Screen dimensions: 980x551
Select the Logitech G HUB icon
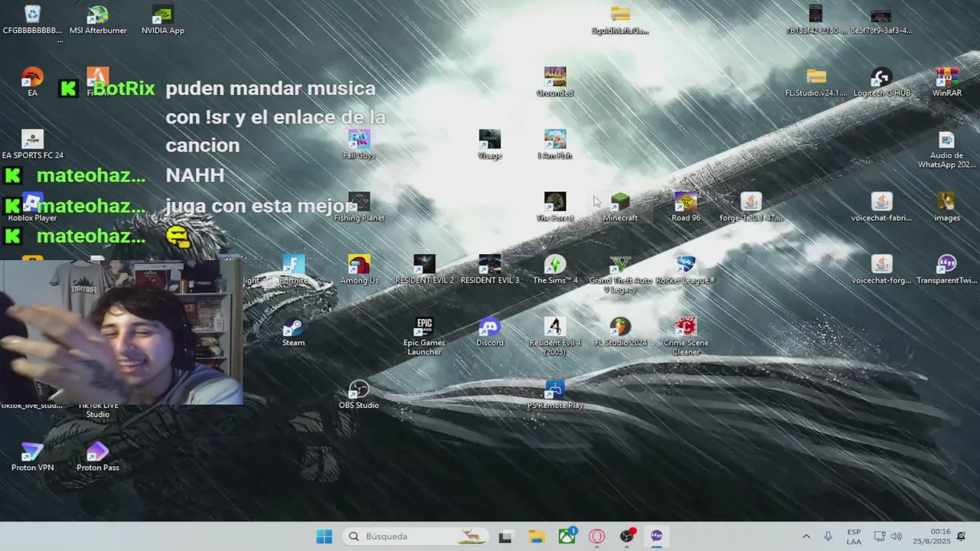(x=881, y=83)
